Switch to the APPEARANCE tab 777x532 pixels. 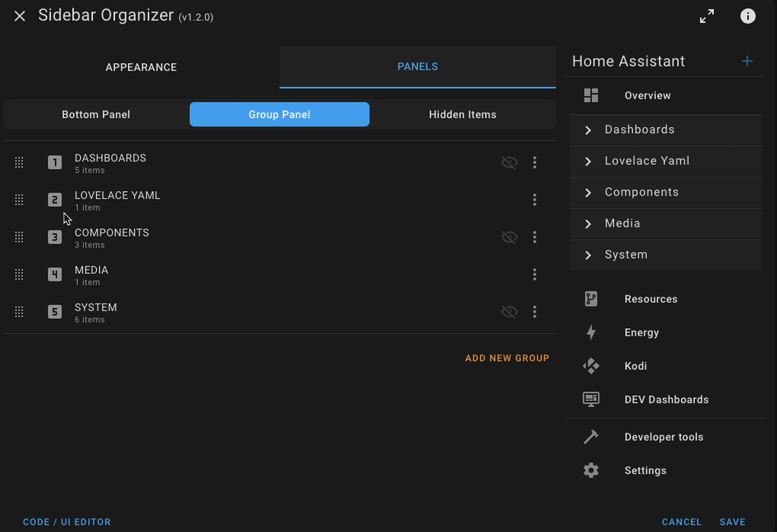point(141,67)
